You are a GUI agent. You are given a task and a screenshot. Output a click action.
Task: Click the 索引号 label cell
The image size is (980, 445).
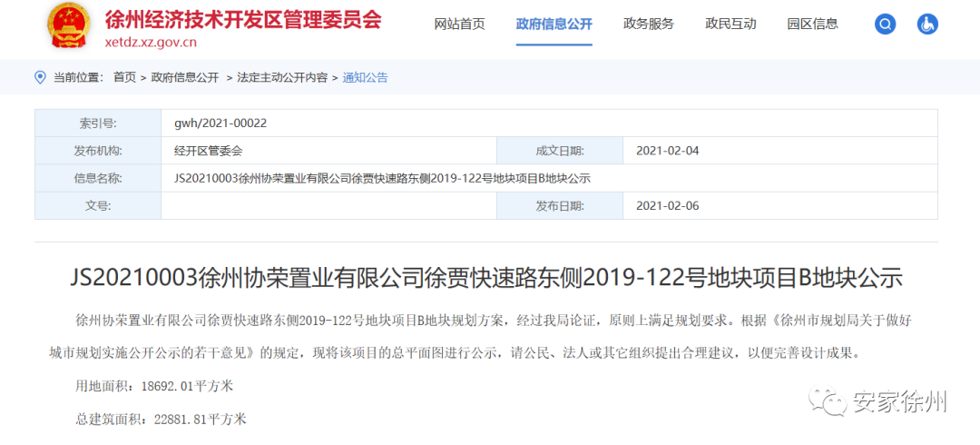tap(98, 124)
